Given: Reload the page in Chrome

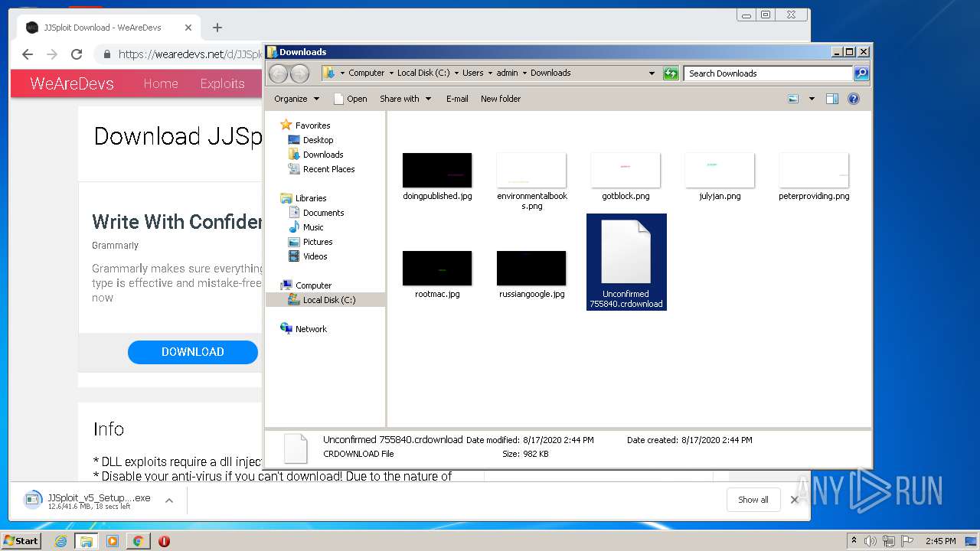Looking at the screenshot, I should tap(77, 54).
